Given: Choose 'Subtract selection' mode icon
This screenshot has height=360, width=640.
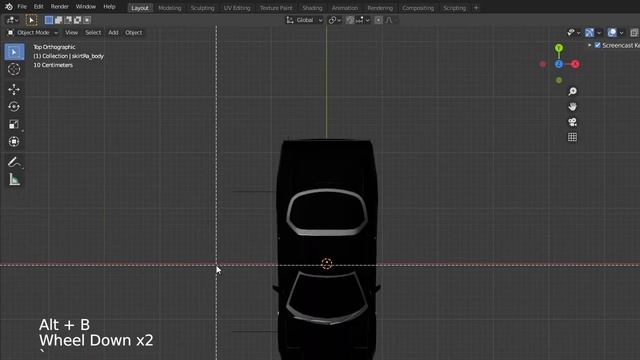Looking at the screenshot, I should [68, 20].
